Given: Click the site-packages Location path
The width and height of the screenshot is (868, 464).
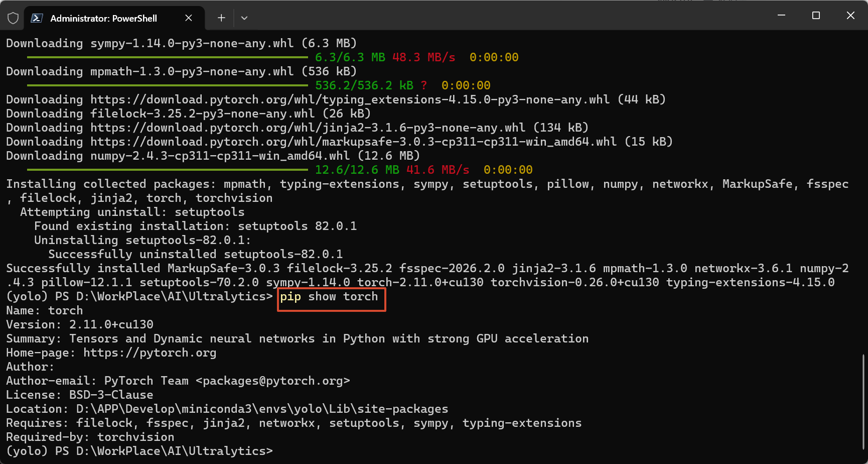Looking at the screenshot, I should tap(262, 409).
